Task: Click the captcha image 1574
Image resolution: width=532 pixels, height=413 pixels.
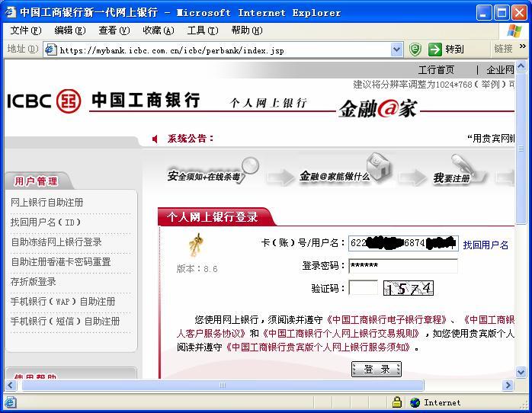Action: click(x=409, y=288)
